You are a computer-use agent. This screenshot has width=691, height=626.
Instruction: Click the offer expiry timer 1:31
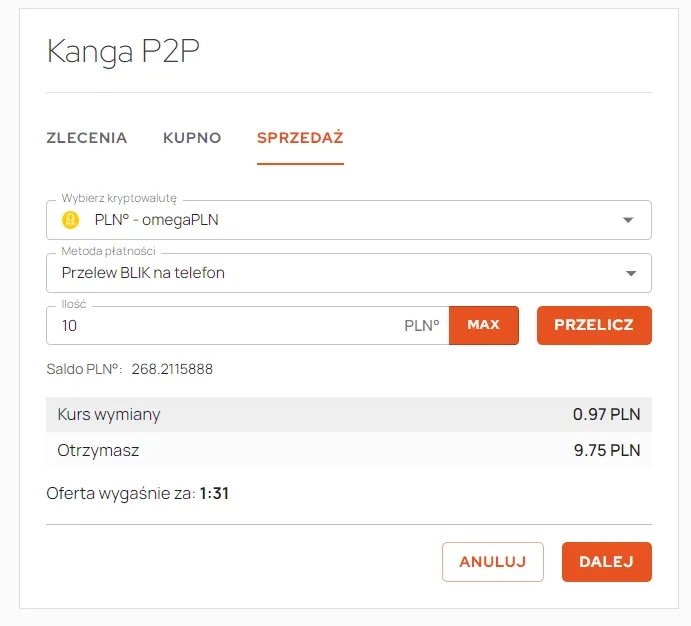(214, 493)
